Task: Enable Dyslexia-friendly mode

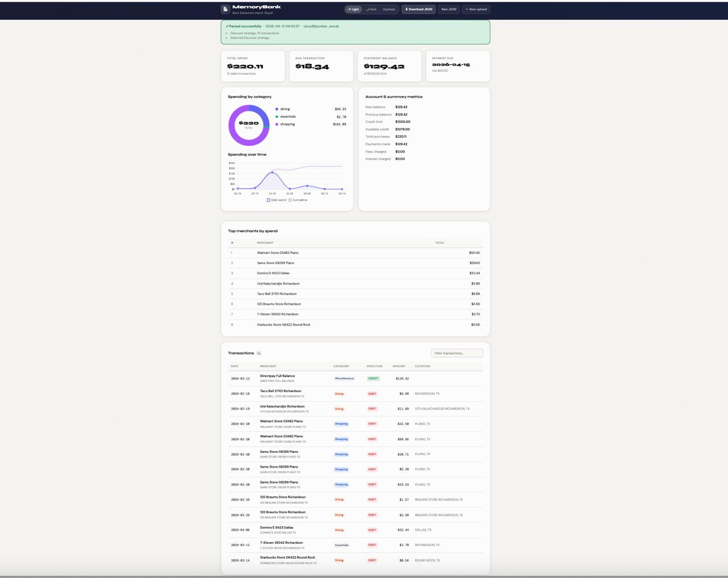Action: (x=389, y=9)
